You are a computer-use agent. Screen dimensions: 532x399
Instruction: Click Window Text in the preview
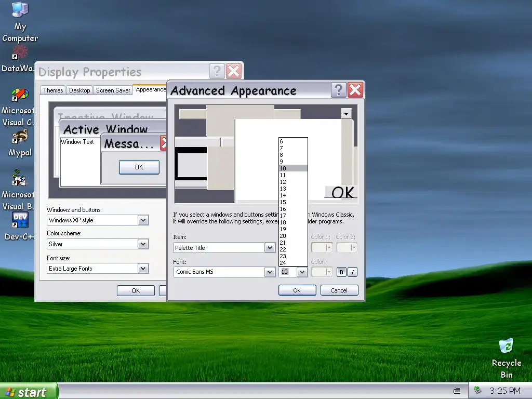77,142
